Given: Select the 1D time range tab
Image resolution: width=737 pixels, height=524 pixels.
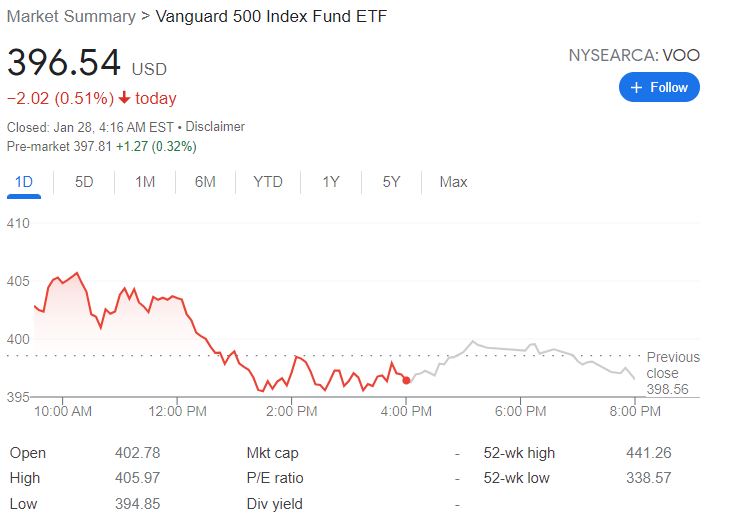Looking at the screenshot, I should 24,182.
